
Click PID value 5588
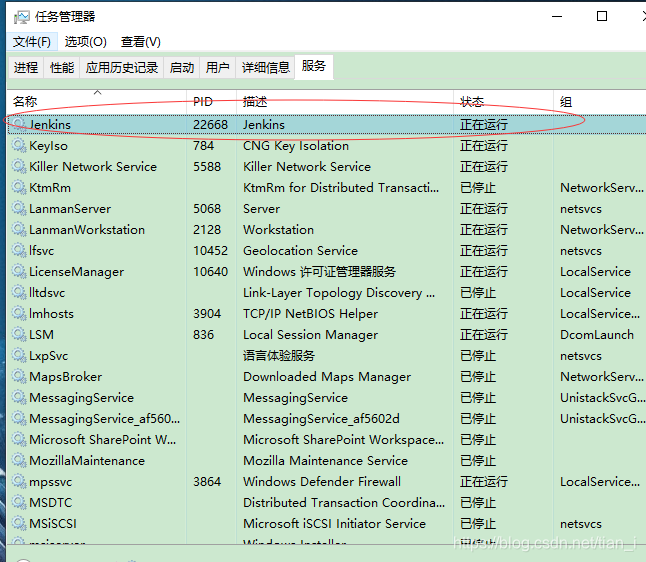coord(207,166)
